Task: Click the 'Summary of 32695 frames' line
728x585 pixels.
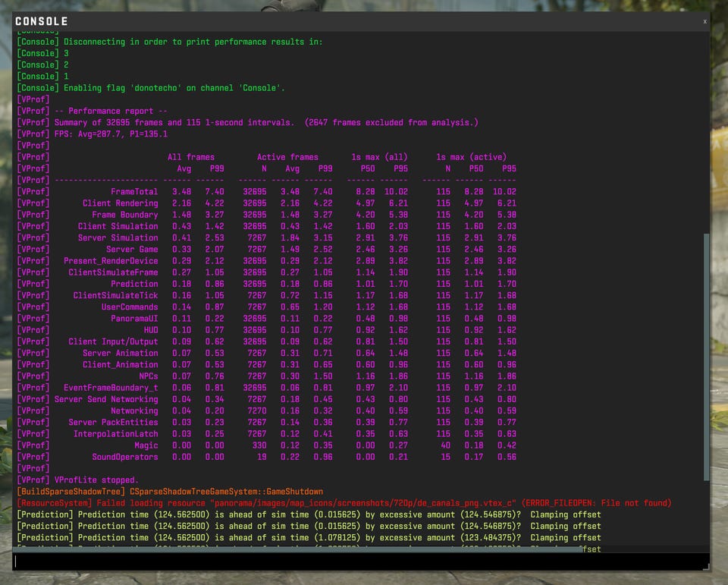Action: pyautogui.click(x=247, y=123)
